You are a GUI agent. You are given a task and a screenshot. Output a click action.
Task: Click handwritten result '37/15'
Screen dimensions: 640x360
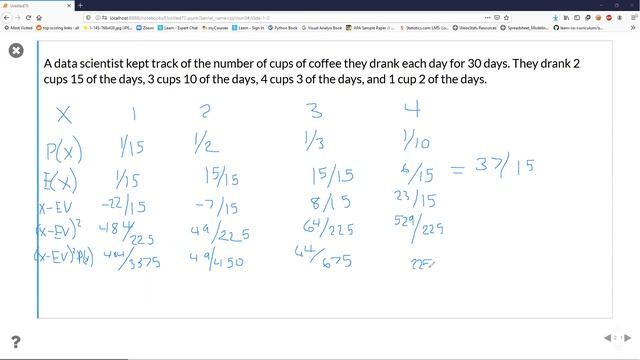pos(505,166)
